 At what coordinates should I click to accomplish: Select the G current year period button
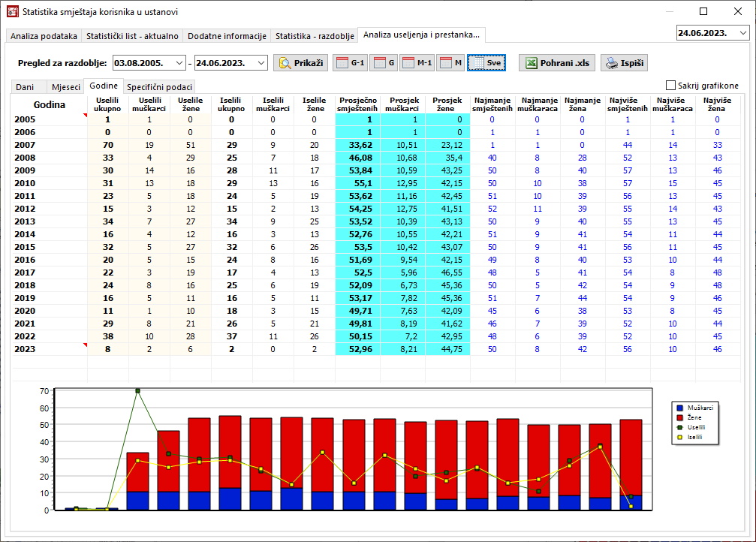tap(384, 63)
